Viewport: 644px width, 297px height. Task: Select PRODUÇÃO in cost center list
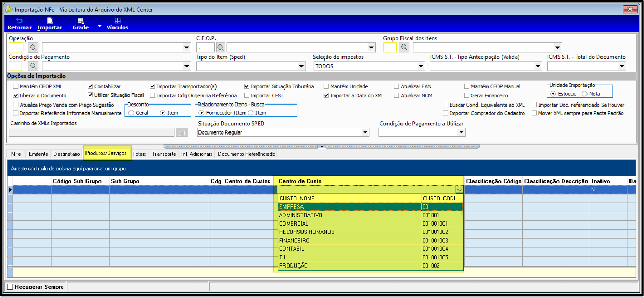[x=370, y=265]
